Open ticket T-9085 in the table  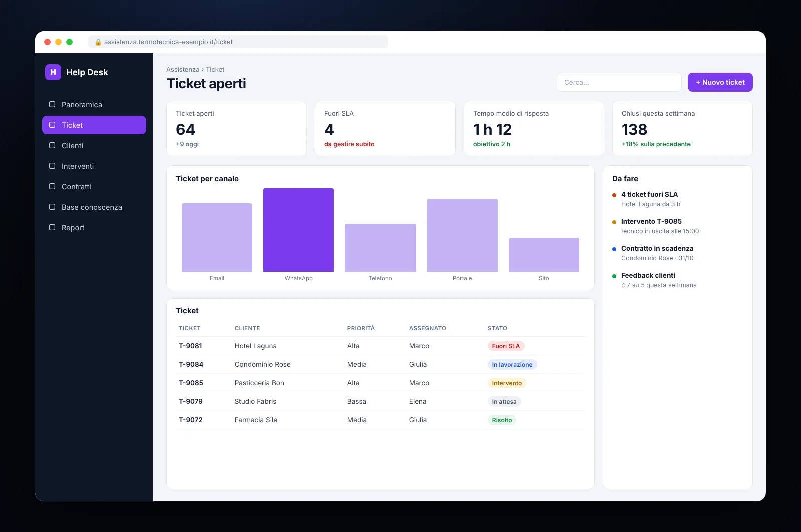coord(380,383)
